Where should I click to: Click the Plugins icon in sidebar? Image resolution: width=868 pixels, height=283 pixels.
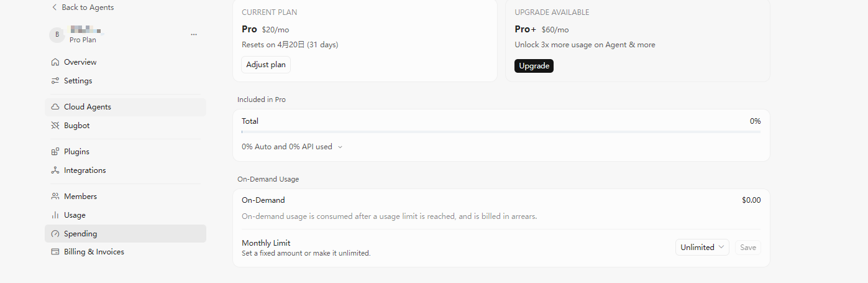coord(55,152)
